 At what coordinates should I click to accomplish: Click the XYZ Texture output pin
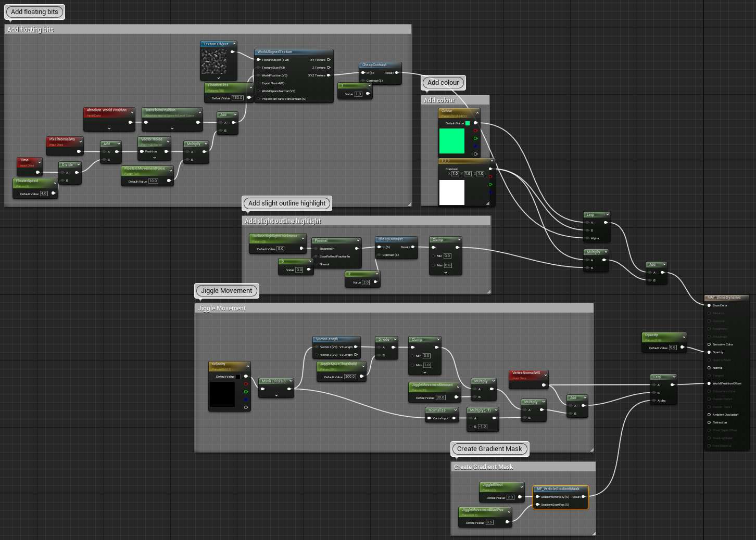329,75
